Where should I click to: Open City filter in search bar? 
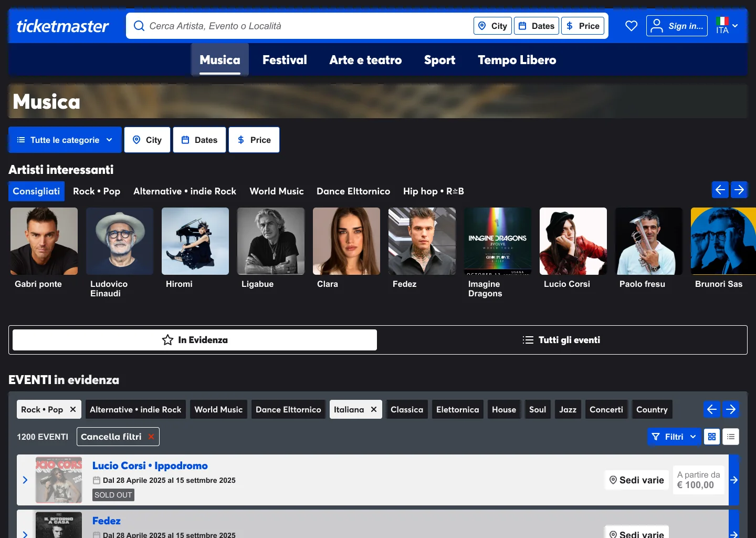[492, 26]
